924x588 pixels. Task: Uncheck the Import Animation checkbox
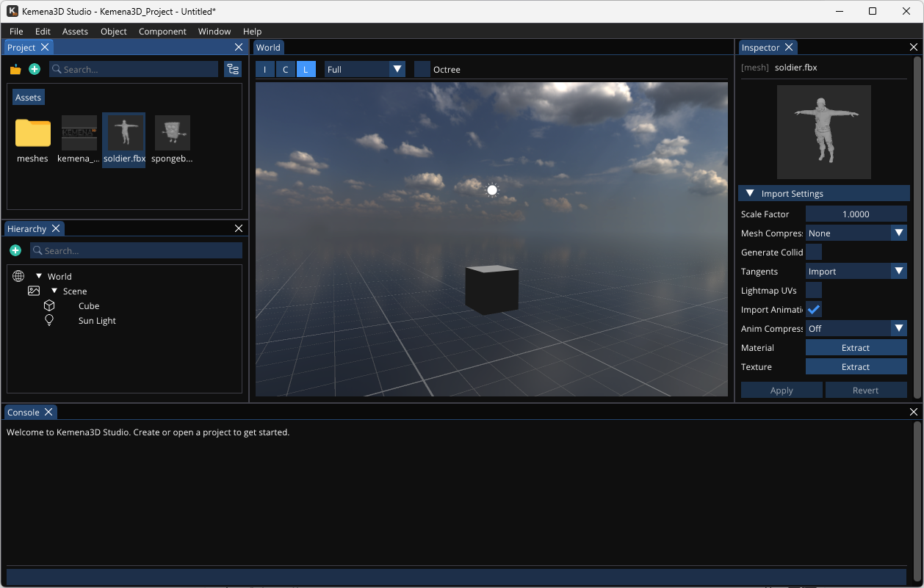point(814,310)
